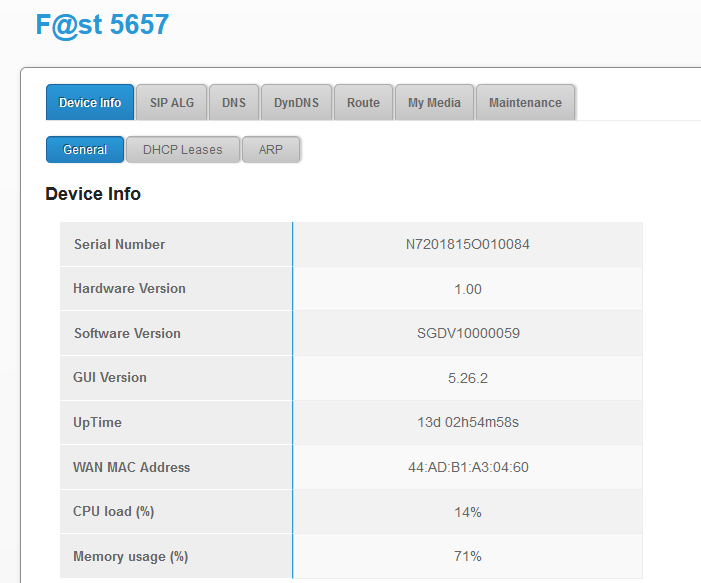Click the CPU load percentage value
Screen dimensions: 701x583
(x=467, y=512)
